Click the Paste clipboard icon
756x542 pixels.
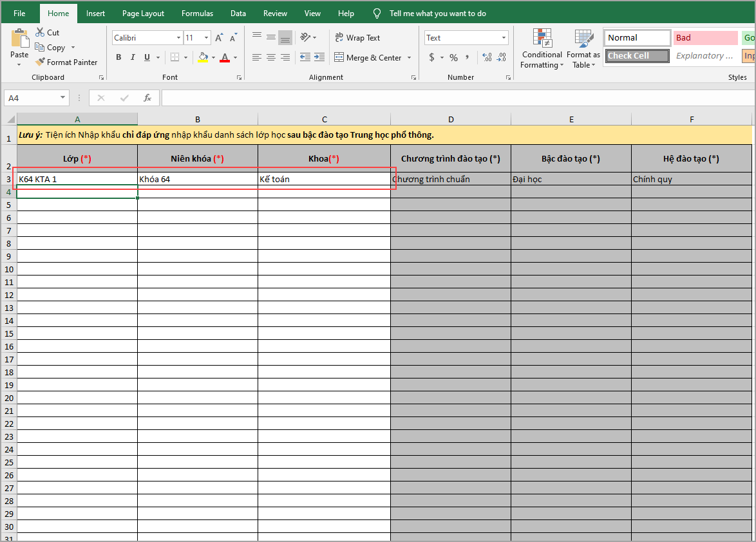[x=19, y=38]
